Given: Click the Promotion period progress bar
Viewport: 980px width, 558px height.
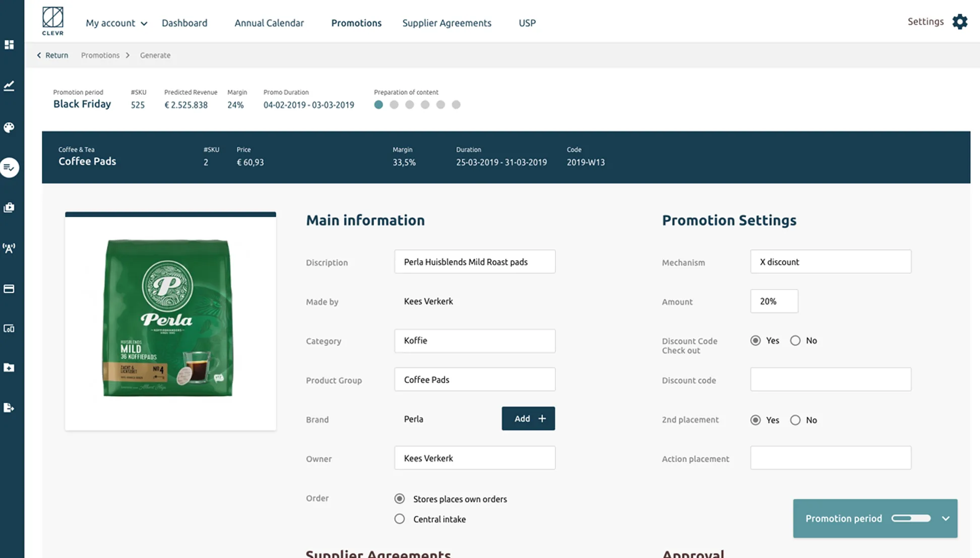Looking at the screenshot, I should [911, 518].
